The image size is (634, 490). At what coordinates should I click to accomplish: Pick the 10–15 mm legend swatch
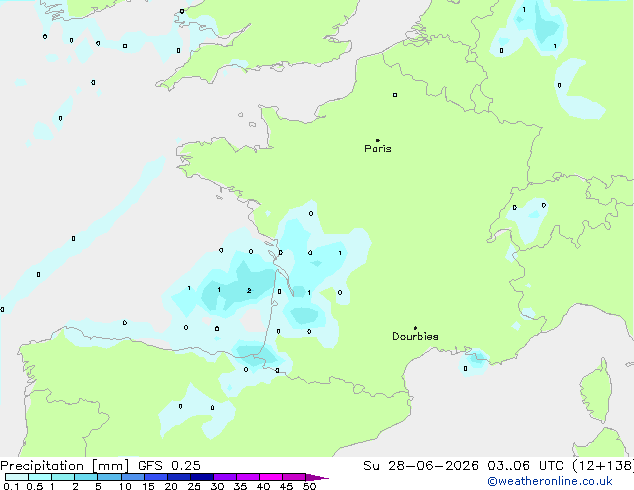(x=132, y=477)
